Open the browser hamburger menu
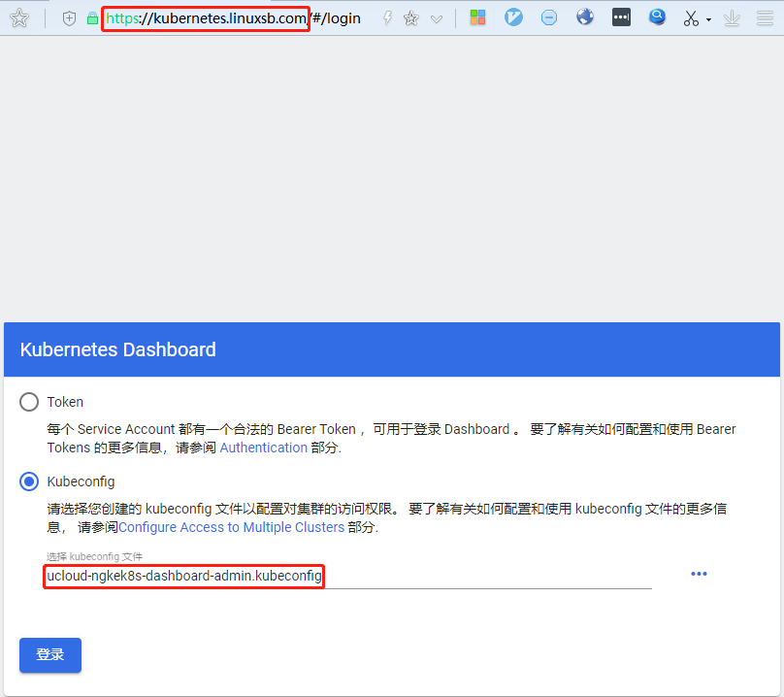This screenshot has width=784, height=697. tap(765, 18)
